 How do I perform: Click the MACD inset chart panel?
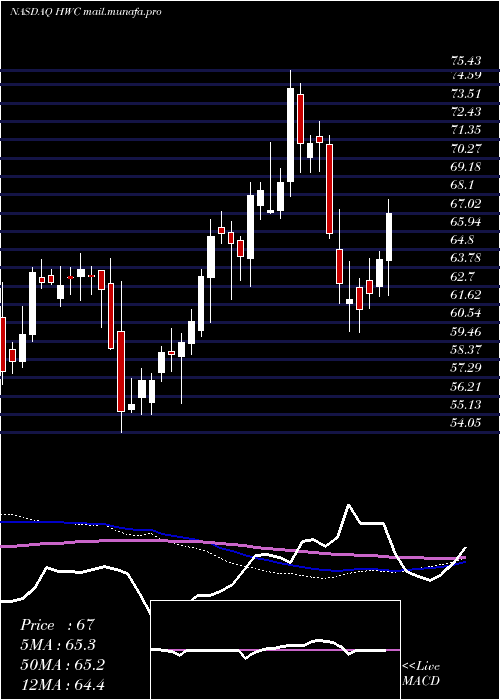[276, 650]
